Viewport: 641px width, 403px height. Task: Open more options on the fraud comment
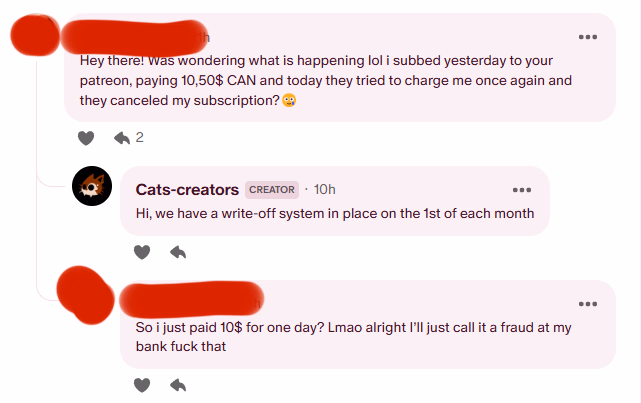(587, 303)
